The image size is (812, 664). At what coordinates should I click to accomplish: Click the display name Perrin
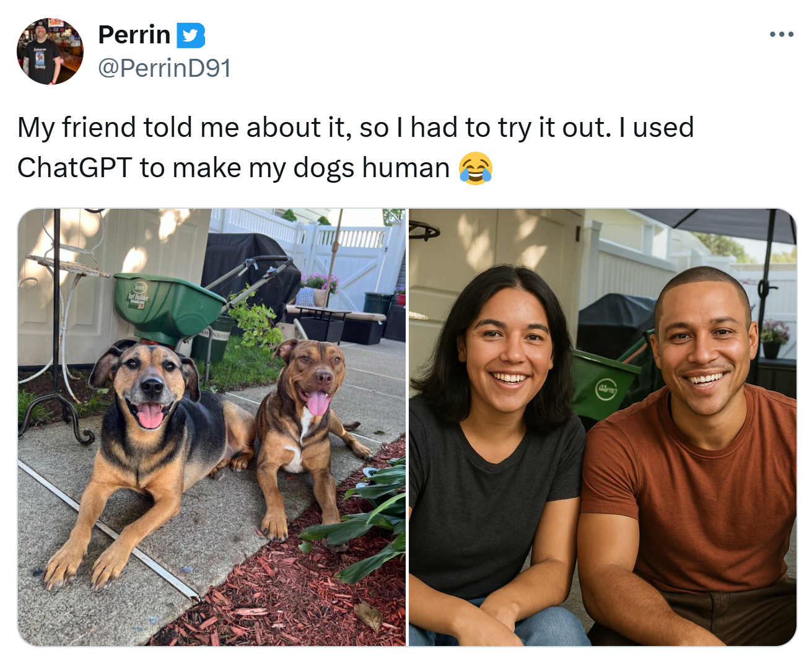coord(134,35)
